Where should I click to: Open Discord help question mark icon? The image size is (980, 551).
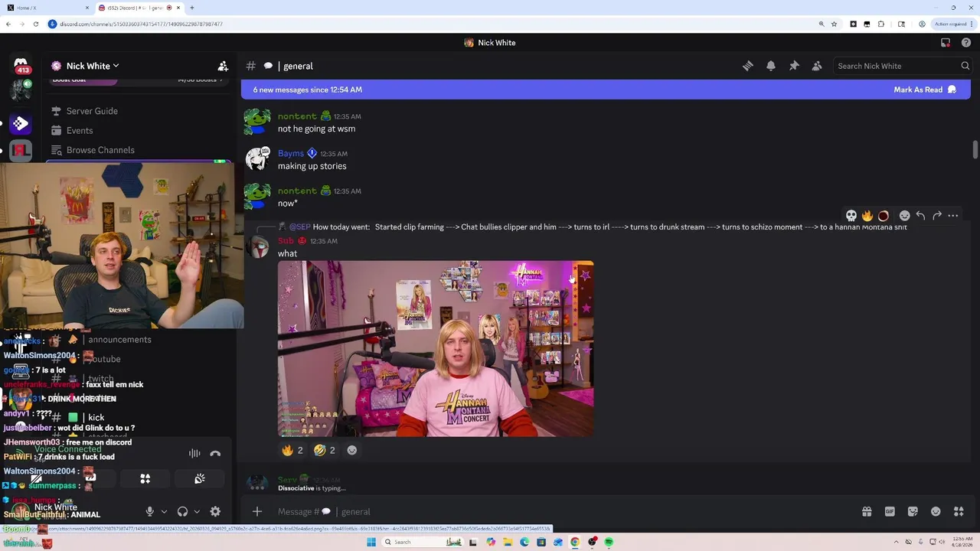pyautogui.click(x=966, y=43)
